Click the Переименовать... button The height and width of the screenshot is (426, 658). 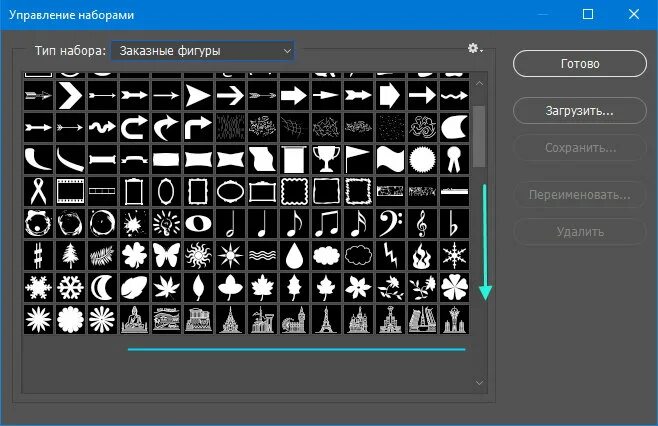coord(580,195)
